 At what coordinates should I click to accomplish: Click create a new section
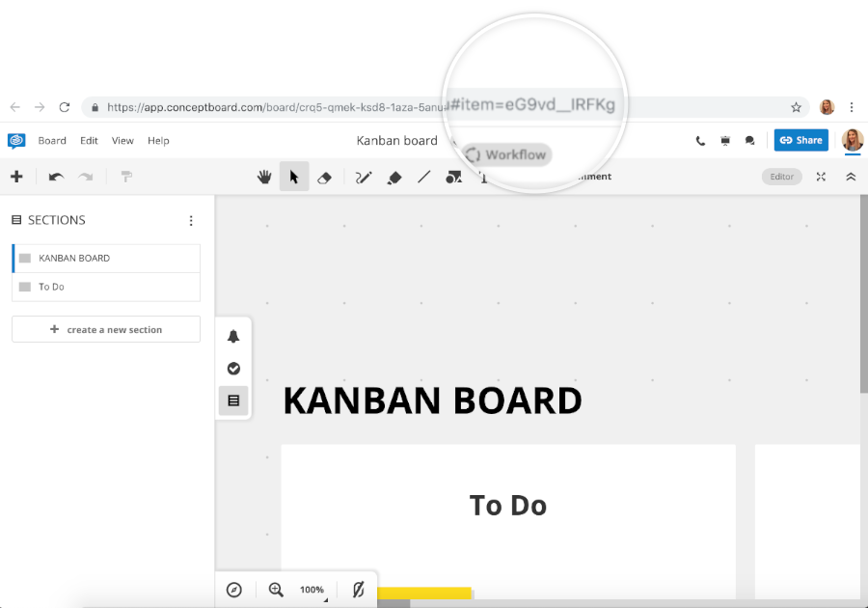pyautogui.click(x=105, y=329)
